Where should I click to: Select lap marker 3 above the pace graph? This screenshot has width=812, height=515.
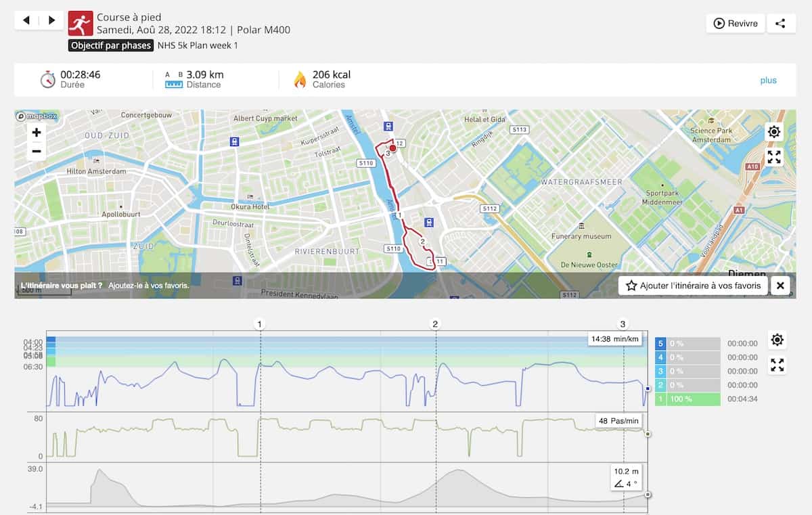click(x=623, y=324)
